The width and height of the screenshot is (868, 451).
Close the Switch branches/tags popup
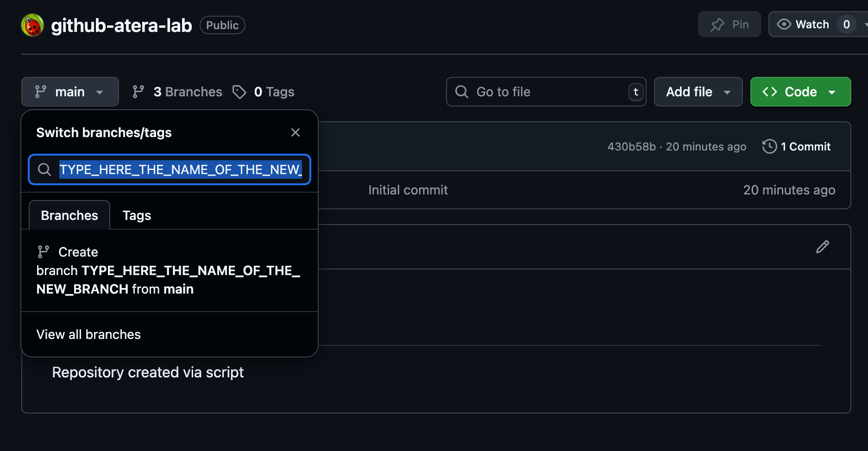coord(296,132)
